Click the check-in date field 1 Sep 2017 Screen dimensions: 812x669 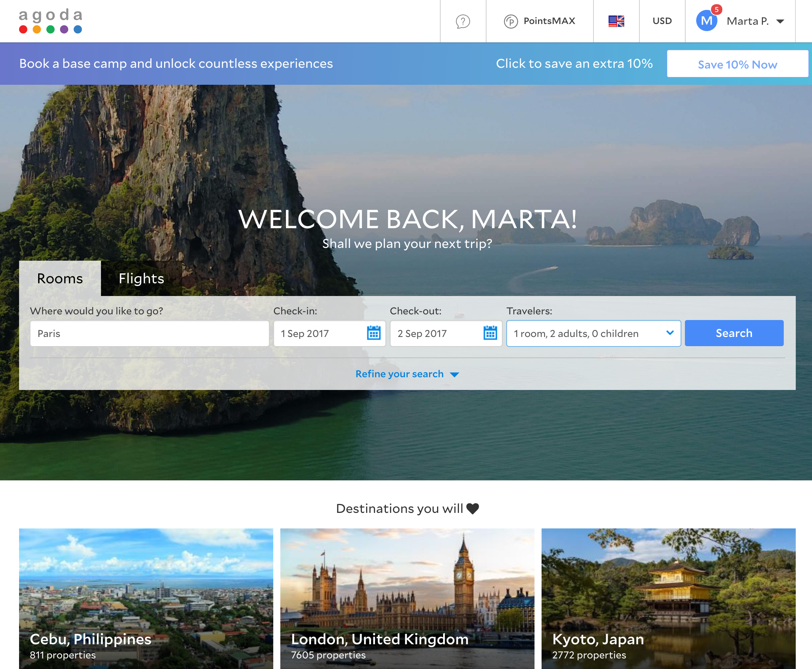coord(329,333)
